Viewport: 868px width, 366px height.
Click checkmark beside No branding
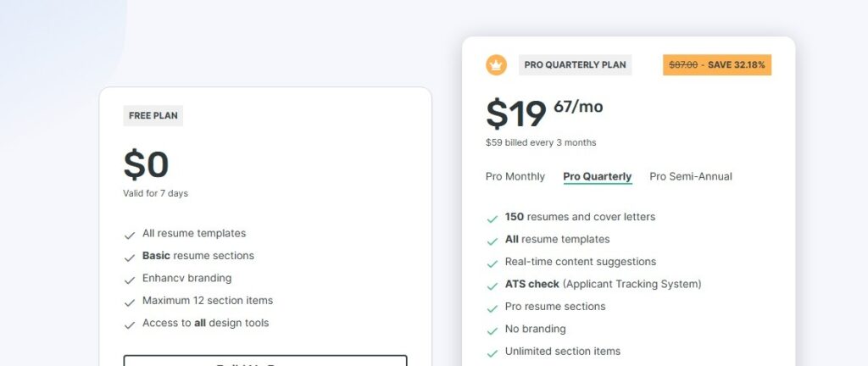point(492,330)
